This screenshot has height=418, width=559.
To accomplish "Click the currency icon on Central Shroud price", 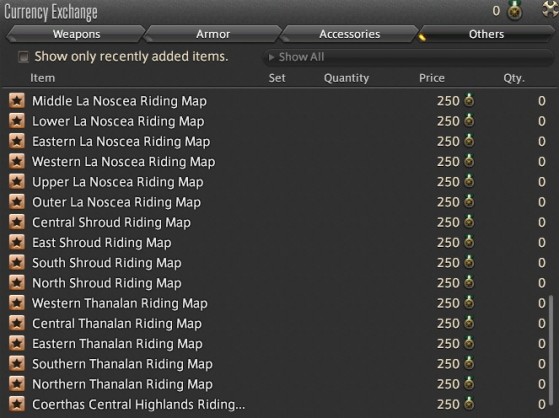I will [469, 222].
